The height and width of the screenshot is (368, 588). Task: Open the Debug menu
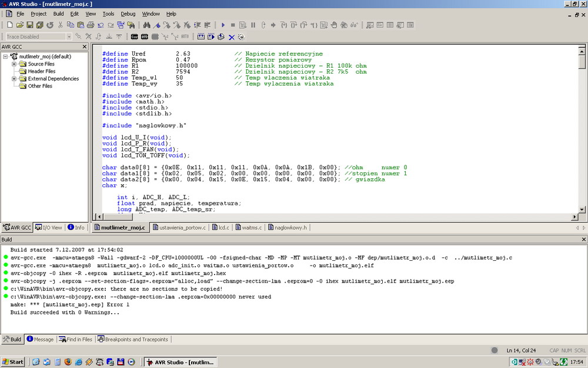point(128,14)
